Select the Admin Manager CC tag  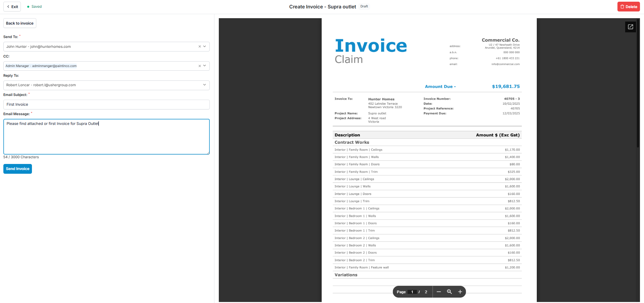(41, 66)
